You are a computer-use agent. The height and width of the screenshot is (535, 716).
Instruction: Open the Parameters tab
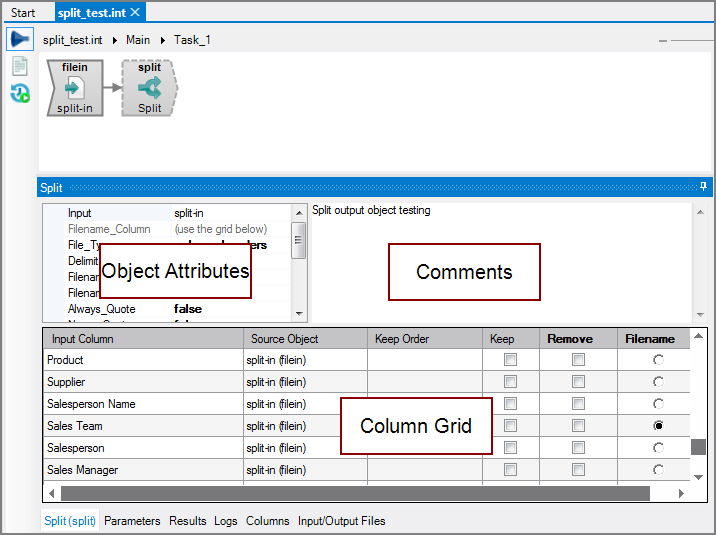click(x=132, y=521)
